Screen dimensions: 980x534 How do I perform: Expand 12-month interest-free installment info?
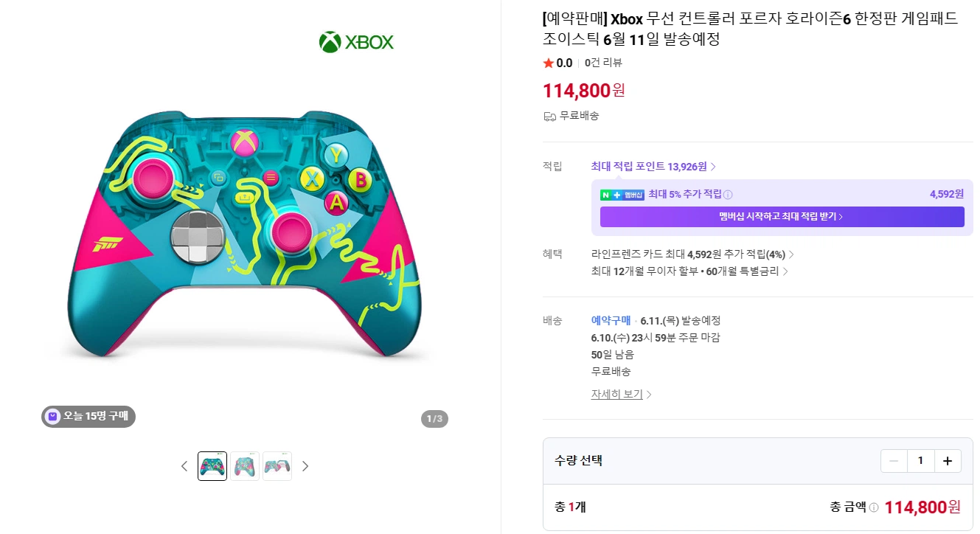(x=689, y=271)
